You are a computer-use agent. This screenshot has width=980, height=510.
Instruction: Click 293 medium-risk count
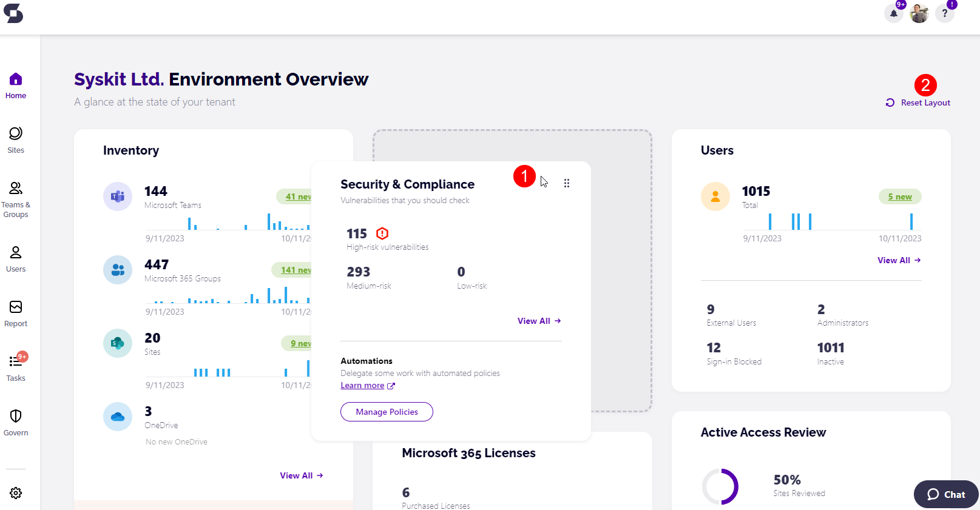[359, 272]
